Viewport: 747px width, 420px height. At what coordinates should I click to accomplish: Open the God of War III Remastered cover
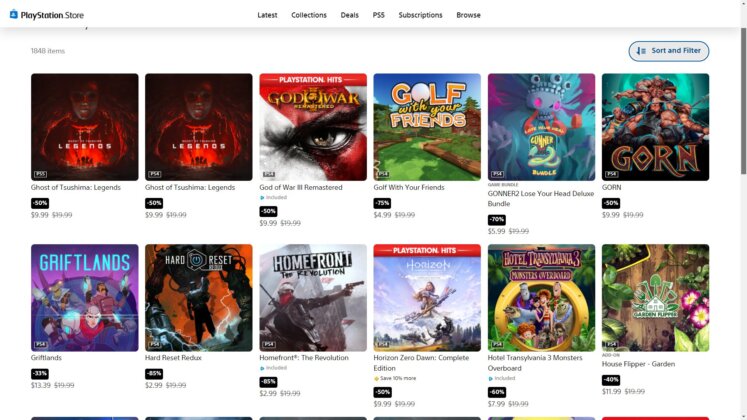click(313, 127)
